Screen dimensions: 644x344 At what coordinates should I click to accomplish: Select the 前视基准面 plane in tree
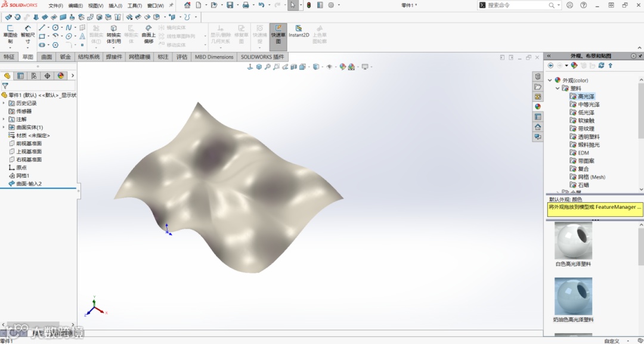[26, 143]
